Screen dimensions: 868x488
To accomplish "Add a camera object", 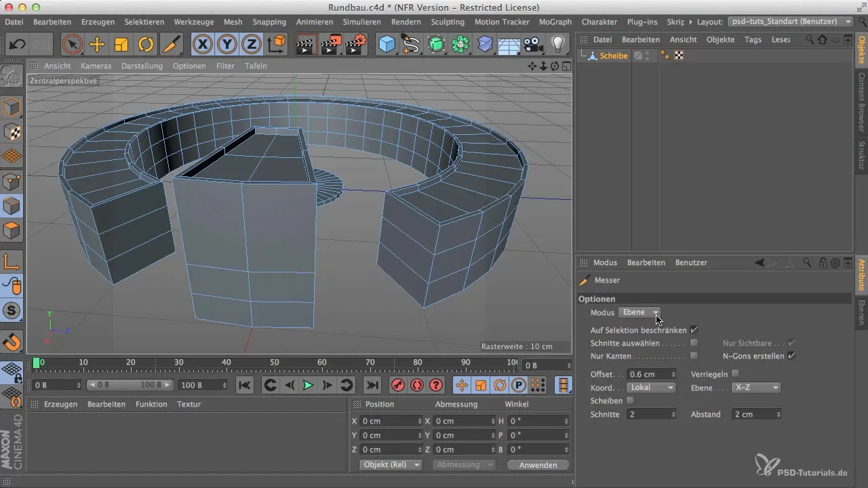I will (534, 45).
